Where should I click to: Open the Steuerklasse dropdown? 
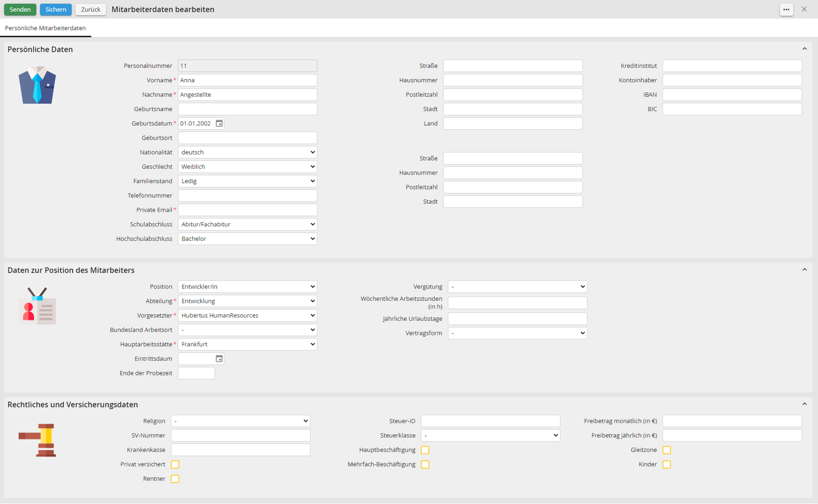coord(490,435)
